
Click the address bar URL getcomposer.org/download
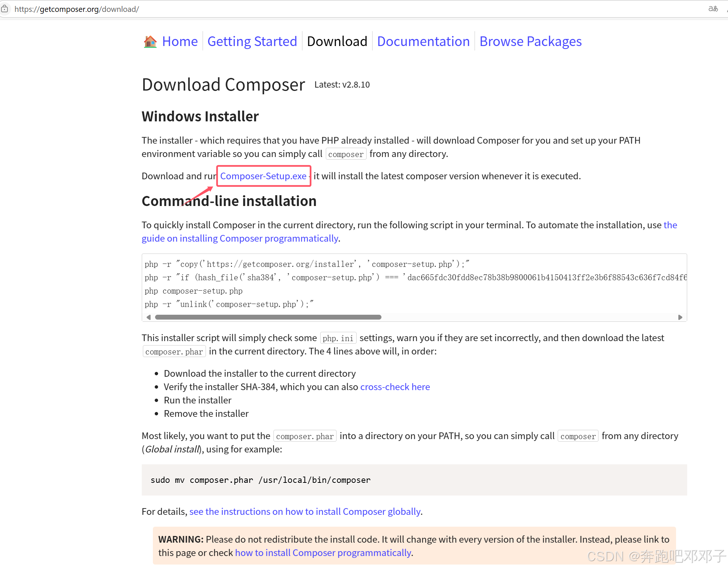77,9
